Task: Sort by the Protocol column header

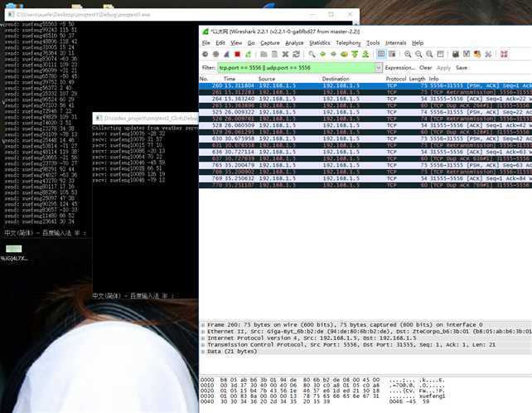Action: 396,79
